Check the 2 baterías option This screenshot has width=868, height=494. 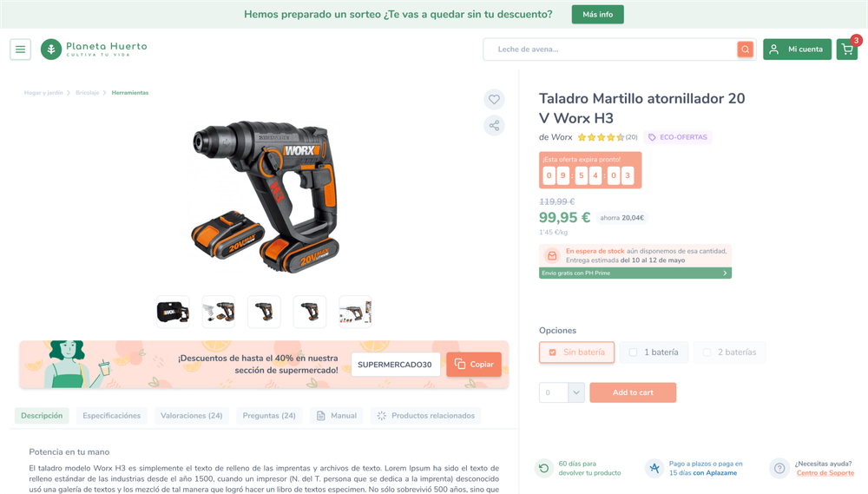point(730,352)
